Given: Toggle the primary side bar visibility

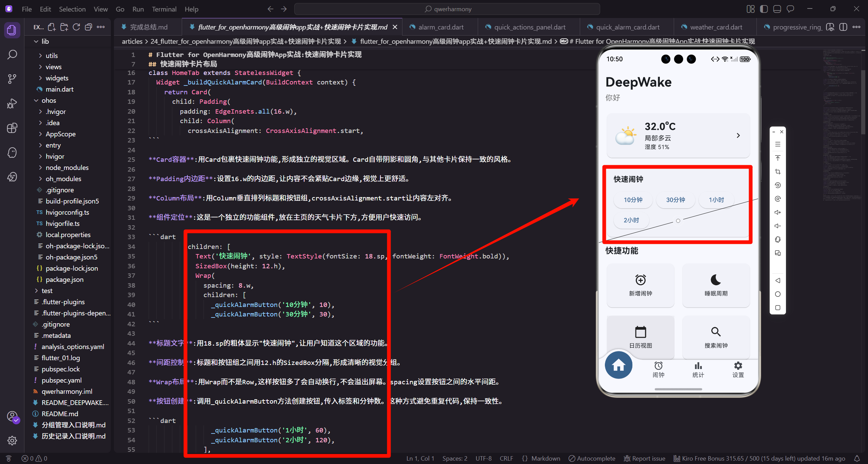Looking at the screenshot, I should click(x=764, y=9).
